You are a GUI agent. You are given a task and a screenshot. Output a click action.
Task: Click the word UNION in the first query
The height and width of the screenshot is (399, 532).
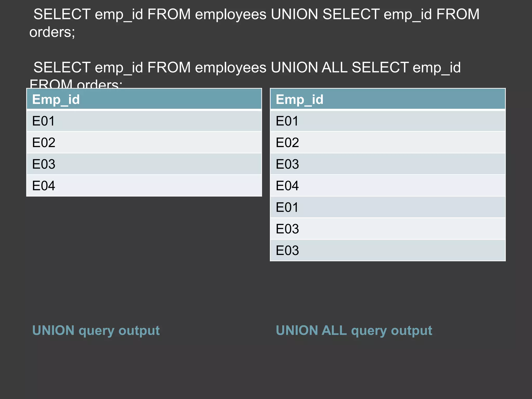tap(294, 14)
